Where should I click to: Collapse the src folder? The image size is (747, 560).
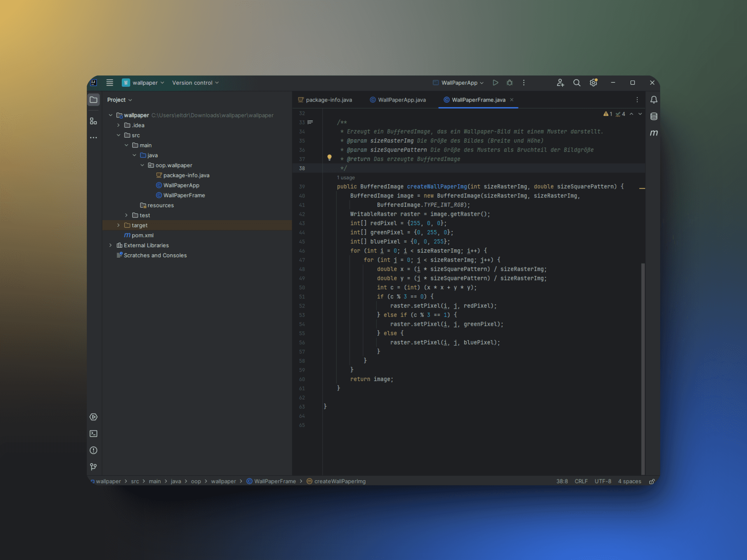coord(118,135)
